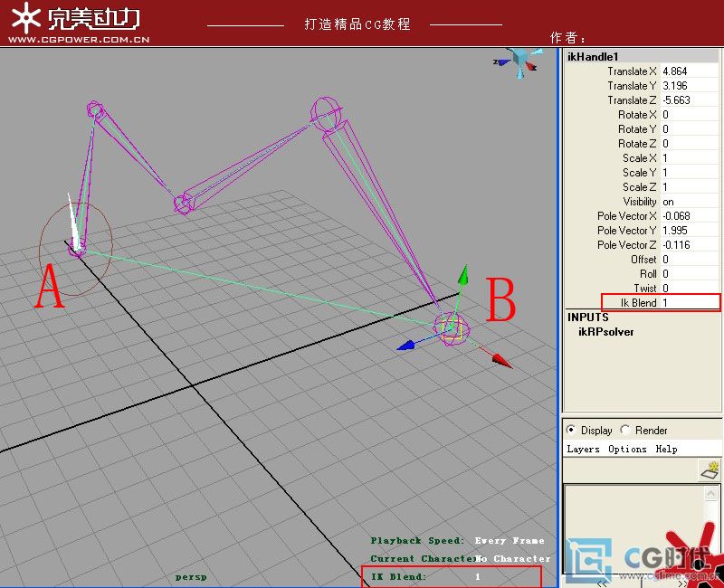Select the Rotate X channel label
Screen dimensions: 724x588
coord(637,115)
